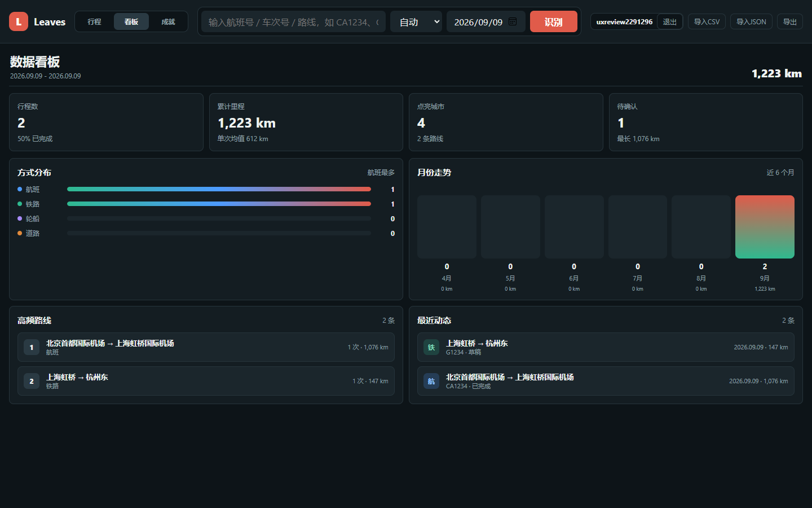Click the 导入JSON button

point(751,21)
